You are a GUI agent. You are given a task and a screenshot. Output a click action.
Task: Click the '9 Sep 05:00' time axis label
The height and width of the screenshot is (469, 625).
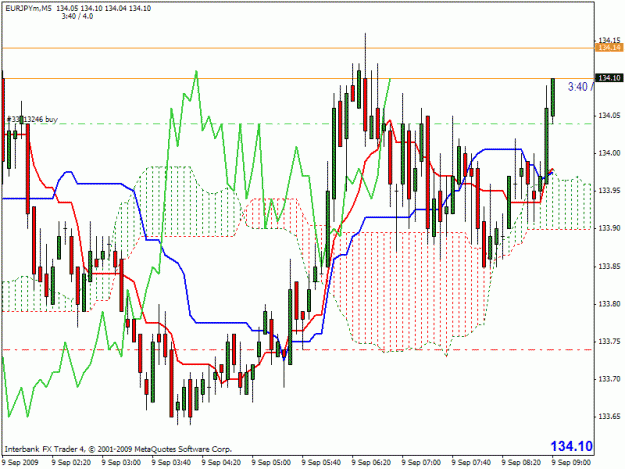coord(271,462)
